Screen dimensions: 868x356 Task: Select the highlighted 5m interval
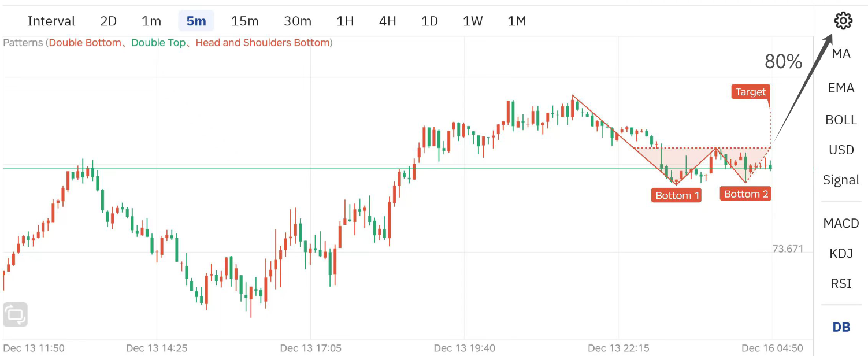tap(196, 21)
